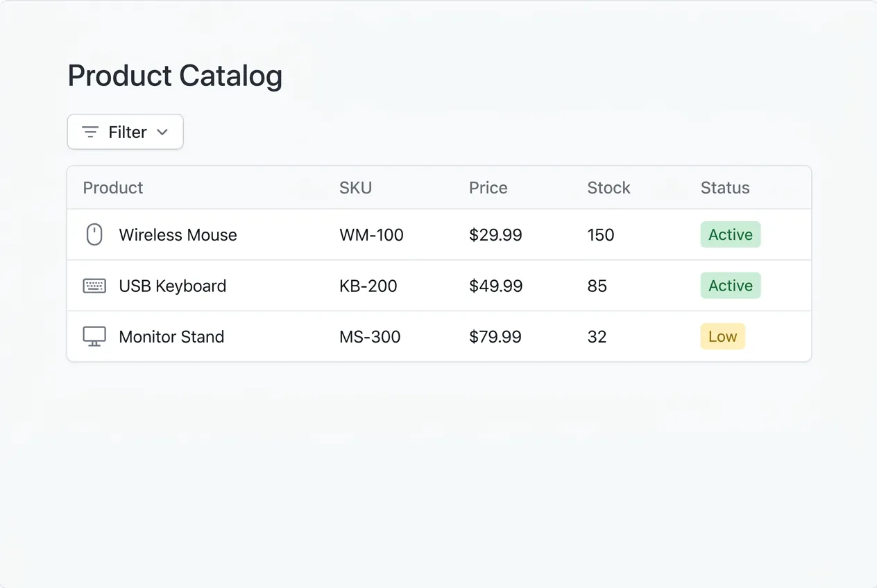Click the Stock column header
The width and height of the screenshot is (877, 588).
[x=608, y=187]
